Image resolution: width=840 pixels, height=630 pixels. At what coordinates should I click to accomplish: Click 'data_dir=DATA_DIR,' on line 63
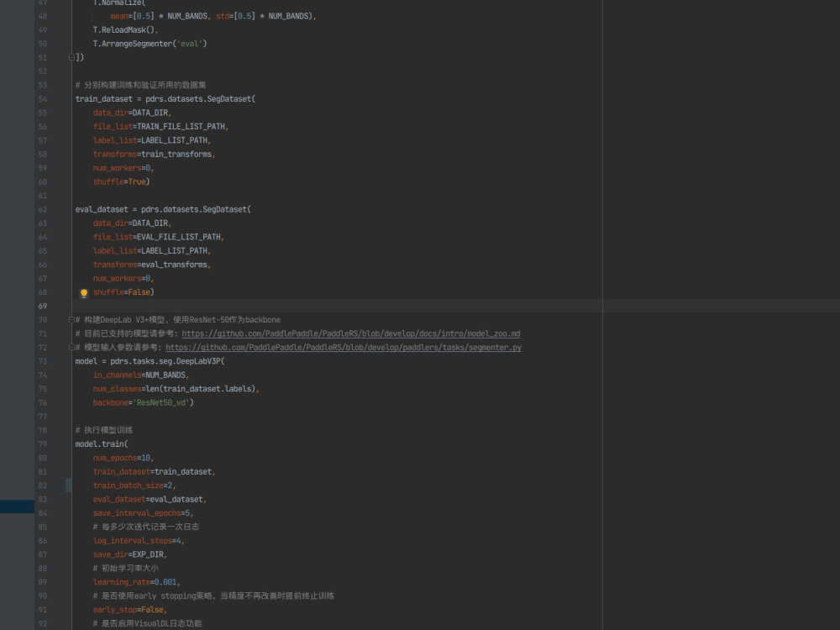tap(133, 223)
